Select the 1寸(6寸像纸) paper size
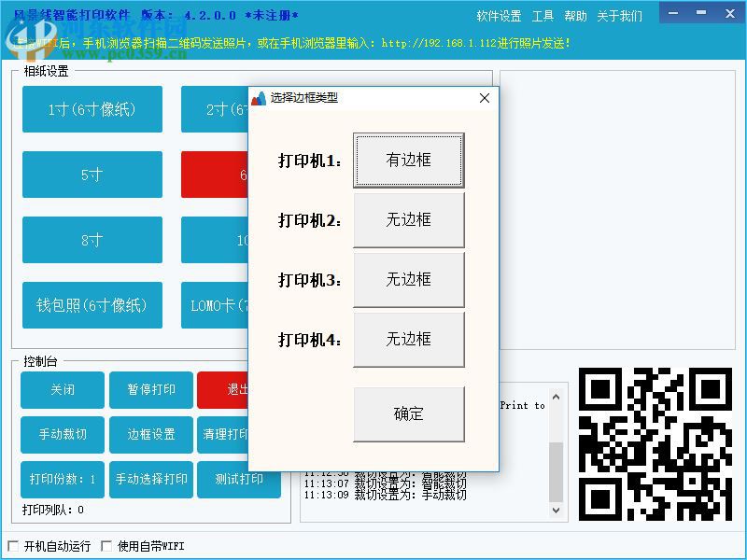747x560 pixels. pos(92,109)
